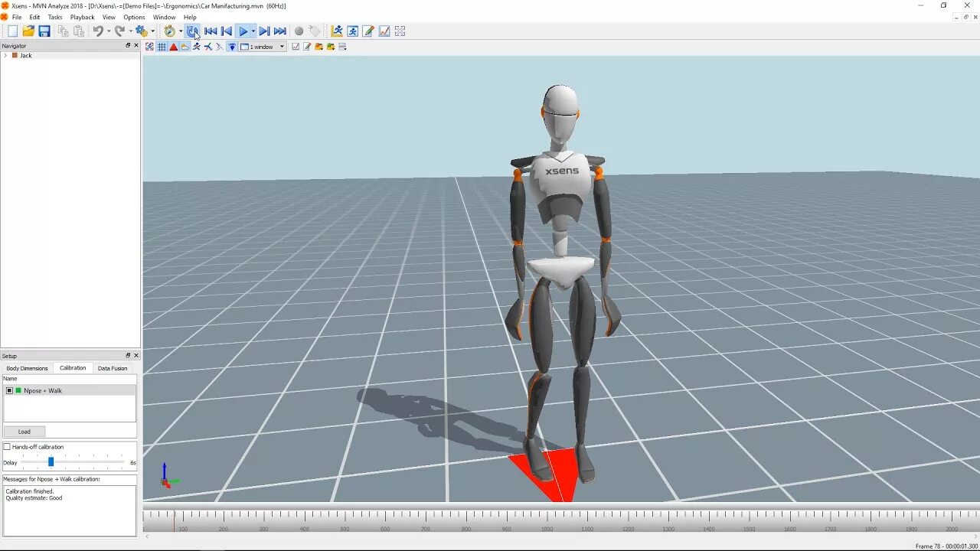Screen dimensions: 980x551
Task: Toggle the running avatar display icon
Action: (197, 47)
